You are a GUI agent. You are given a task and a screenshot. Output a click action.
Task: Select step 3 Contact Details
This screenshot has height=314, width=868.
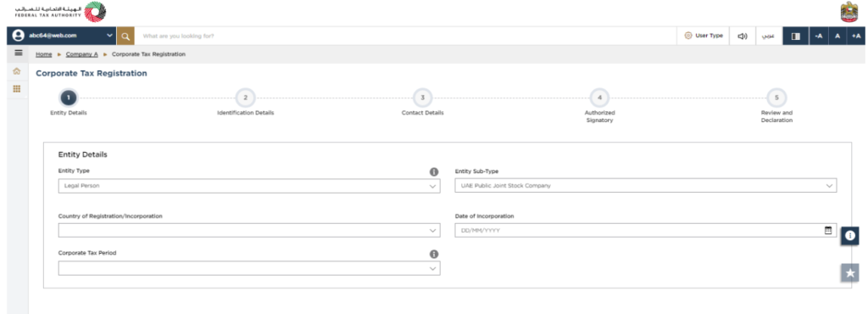pos(422,98)
